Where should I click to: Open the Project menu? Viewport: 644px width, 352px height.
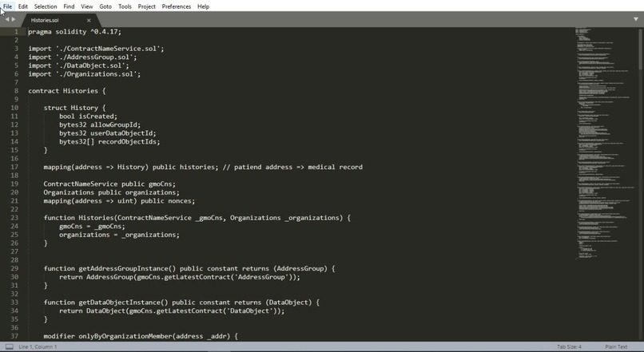point(147,6)
